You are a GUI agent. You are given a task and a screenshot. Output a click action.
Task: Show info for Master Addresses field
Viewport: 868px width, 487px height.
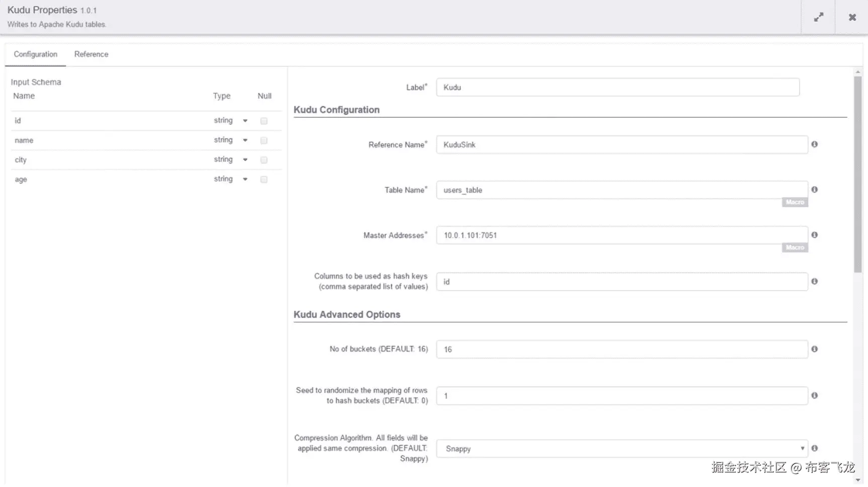[x=814, y=235]
